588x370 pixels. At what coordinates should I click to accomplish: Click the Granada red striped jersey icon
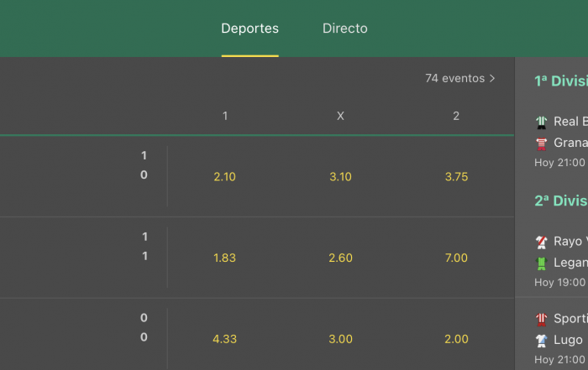(541, 143)
